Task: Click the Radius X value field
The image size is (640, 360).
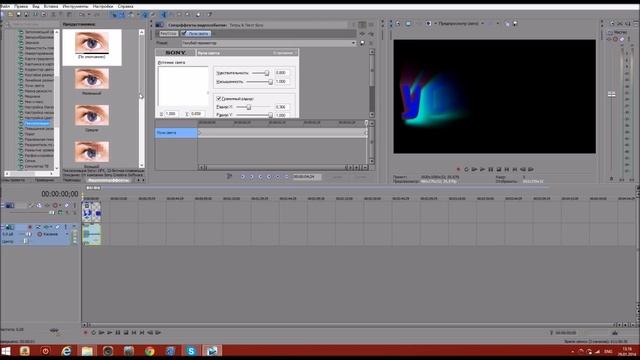Action: click(x=282, y=107)
